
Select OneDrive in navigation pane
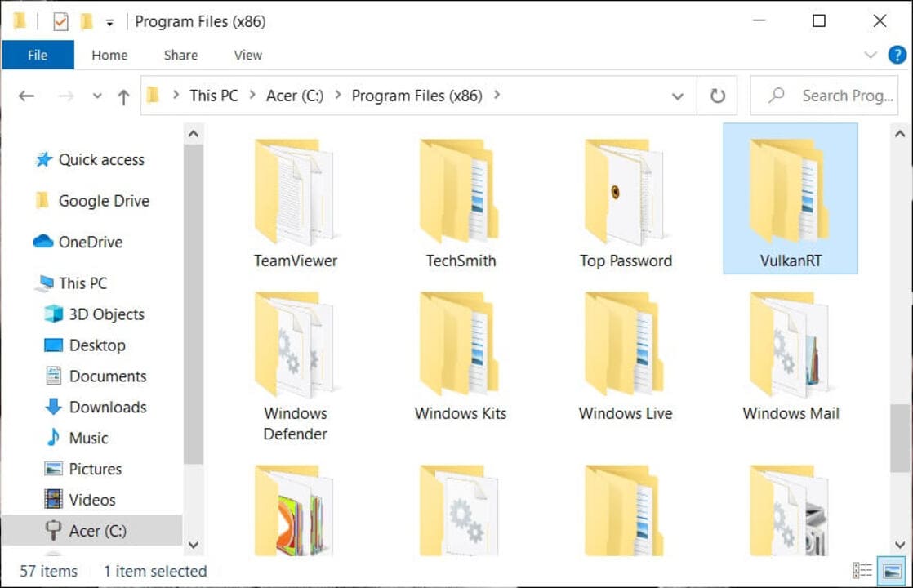(x=78, y=242)
